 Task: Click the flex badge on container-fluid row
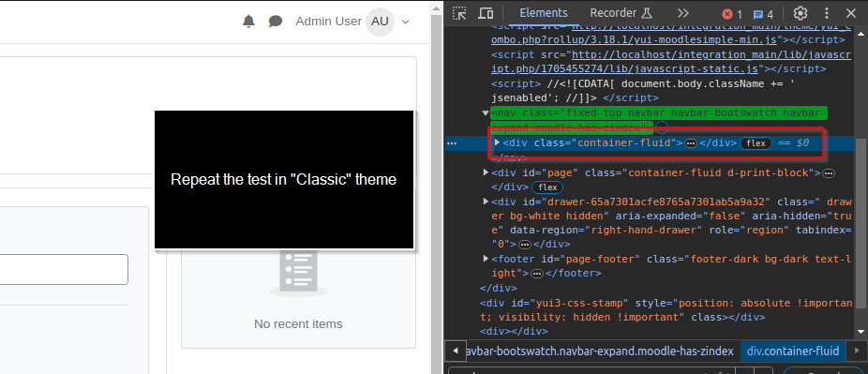(756, 143)
